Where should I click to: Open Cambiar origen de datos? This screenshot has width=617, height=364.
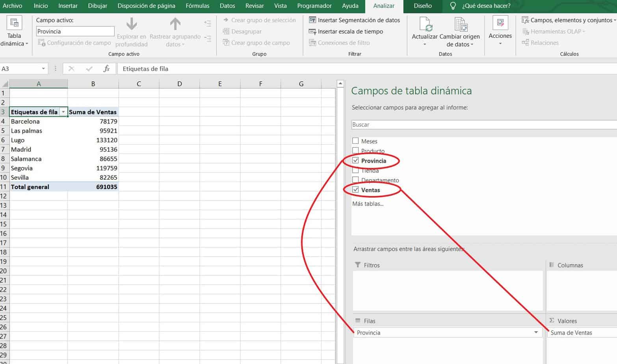click(459, 32)
